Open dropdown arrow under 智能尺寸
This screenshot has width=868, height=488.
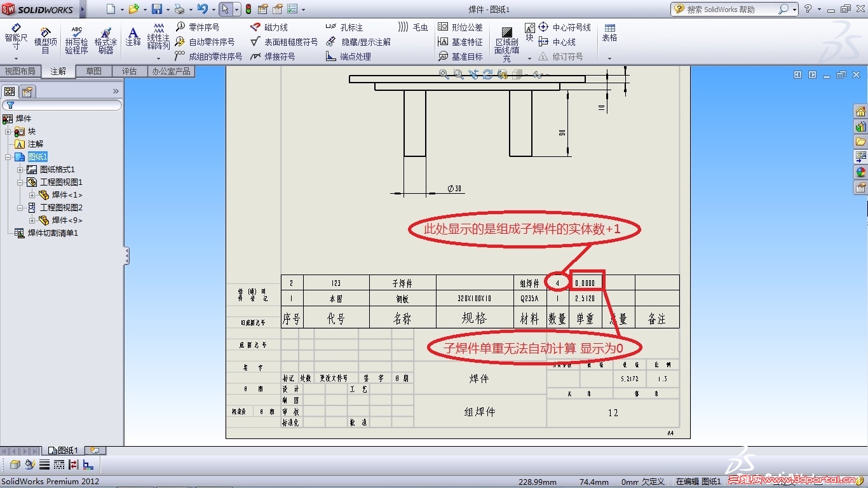(16, 58)
